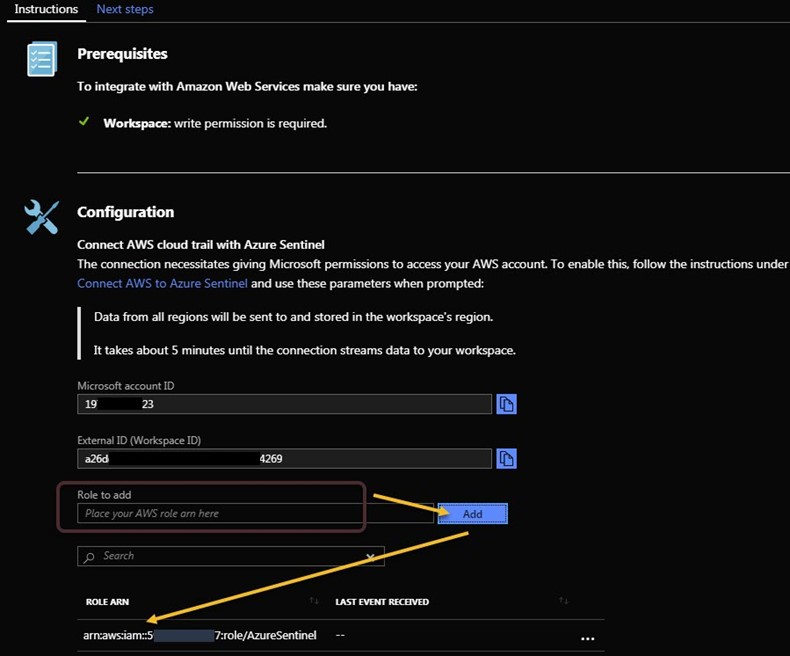Select the Instructions tab
This screenshot has width=790, height=656.
(46, 9)
